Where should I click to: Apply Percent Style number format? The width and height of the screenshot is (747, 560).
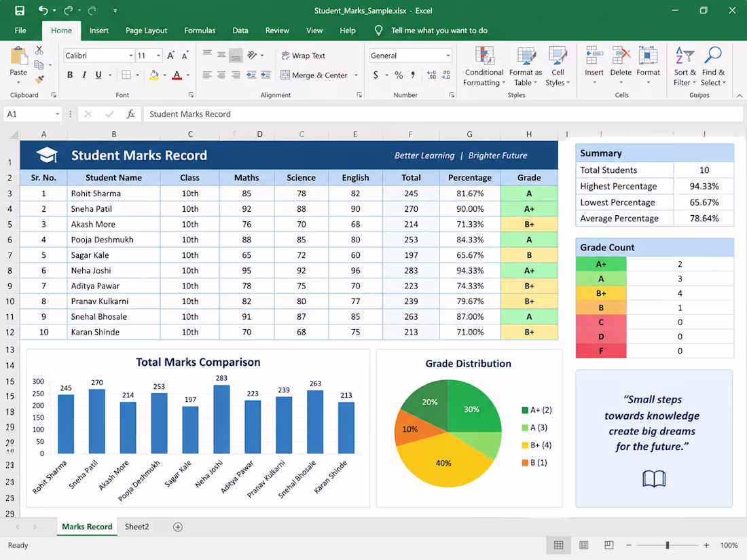click(x=399, y=75)
